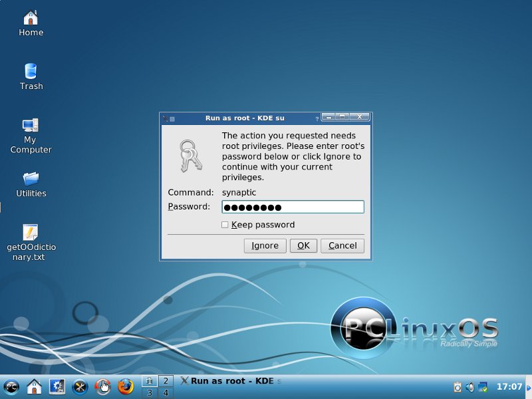
Task: Open the wrench configuration tool in the panel
Action: click(x=80, y=386)
